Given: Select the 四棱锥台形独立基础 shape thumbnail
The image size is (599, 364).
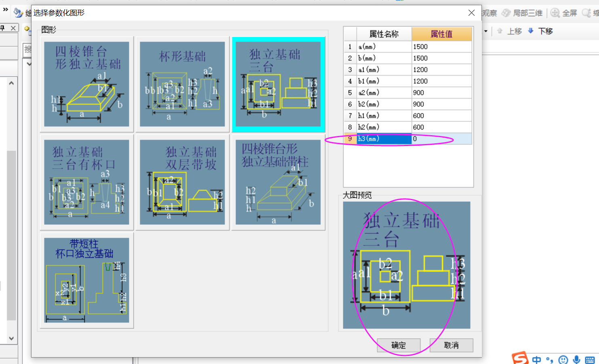Looking at the screenshot, I should [x=87, y=84].
